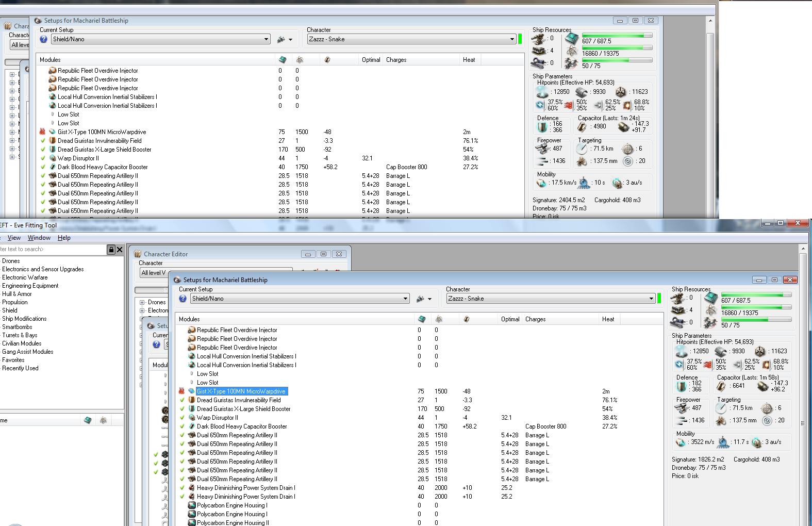
Task: Toggle the Dark Blood Heavy Capacitor Booster checkmark in the lower window
Action: point(181,426)
